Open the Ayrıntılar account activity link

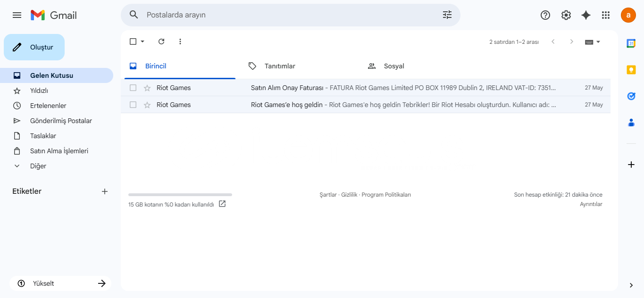(591, 204)
